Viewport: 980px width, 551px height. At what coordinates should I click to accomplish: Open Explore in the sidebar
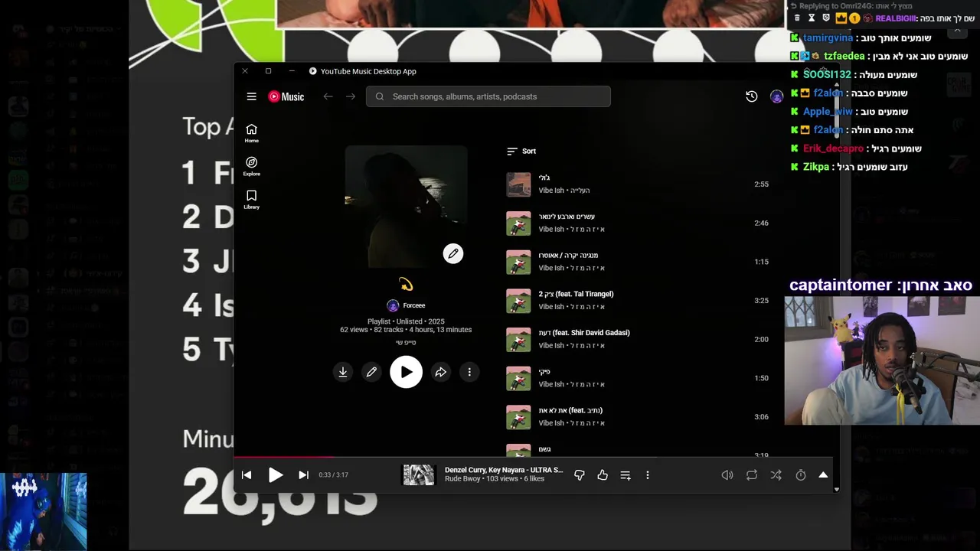point(251,166)
